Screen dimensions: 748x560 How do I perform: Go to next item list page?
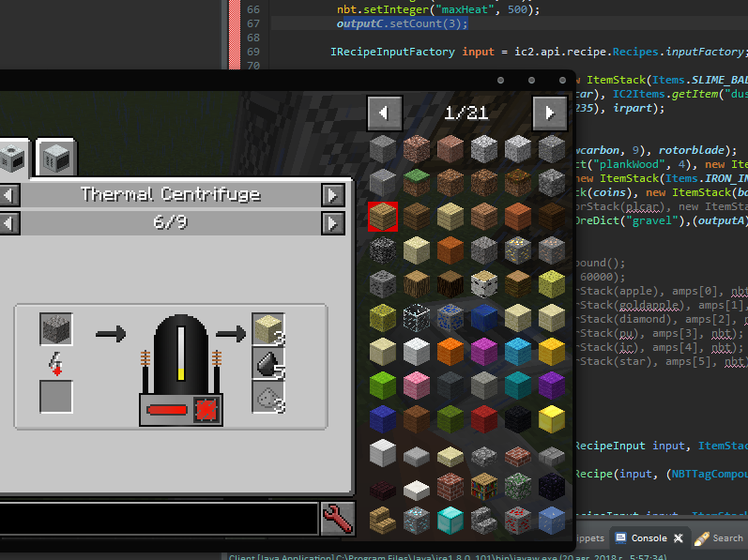pyautogui.click(x=549, y=114)
